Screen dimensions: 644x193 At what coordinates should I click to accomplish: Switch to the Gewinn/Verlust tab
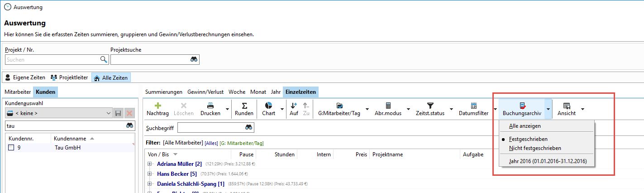(x=205, y=92)
